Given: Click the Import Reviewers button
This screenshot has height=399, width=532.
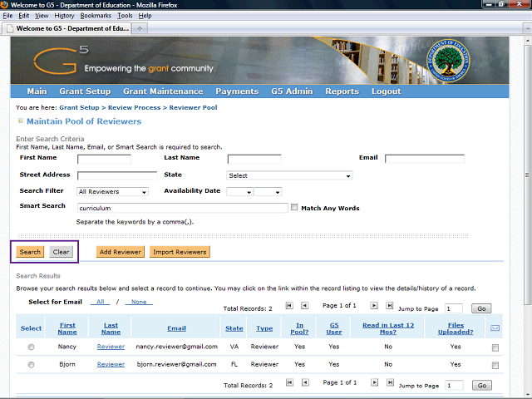Looking at the screenshot, I should tap(180, 252).
